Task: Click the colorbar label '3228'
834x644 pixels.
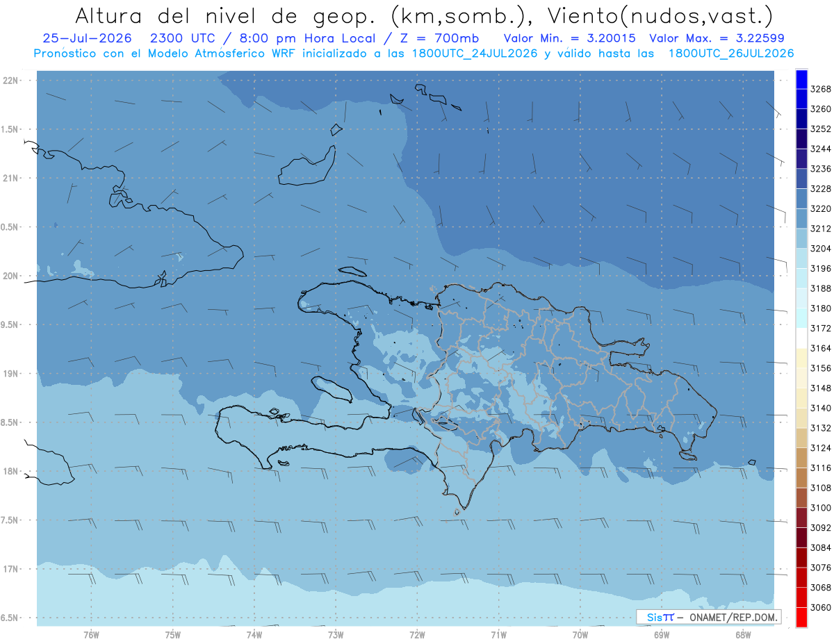Action: tap(821, 188)
